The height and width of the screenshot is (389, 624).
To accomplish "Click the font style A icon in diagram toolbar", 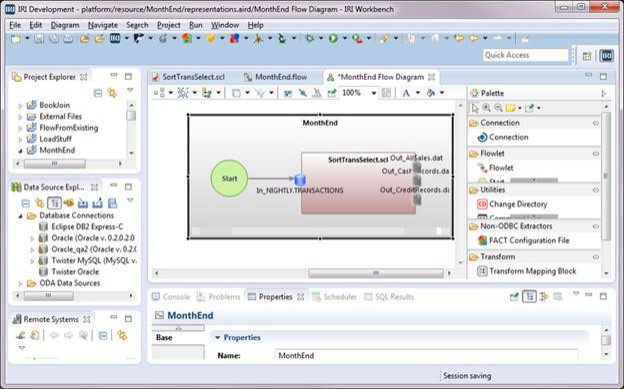I will [406, 93].
